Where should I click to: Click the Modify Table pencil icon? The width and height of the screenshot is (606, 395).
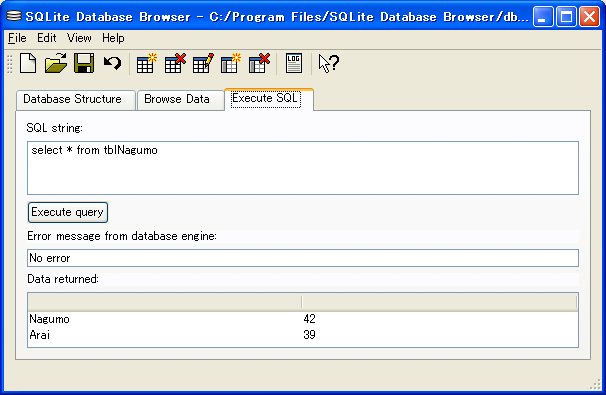203,63
